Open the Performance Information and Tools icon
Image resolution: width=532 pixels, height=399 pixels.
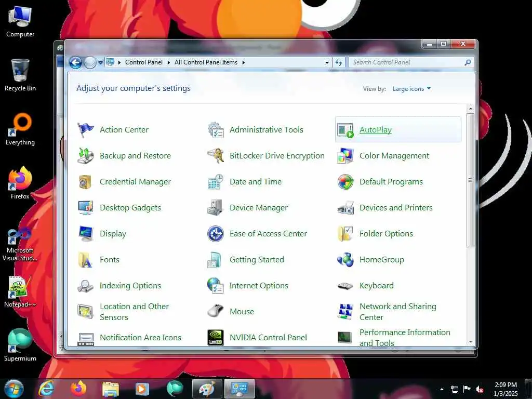click(x=345, y=338)
